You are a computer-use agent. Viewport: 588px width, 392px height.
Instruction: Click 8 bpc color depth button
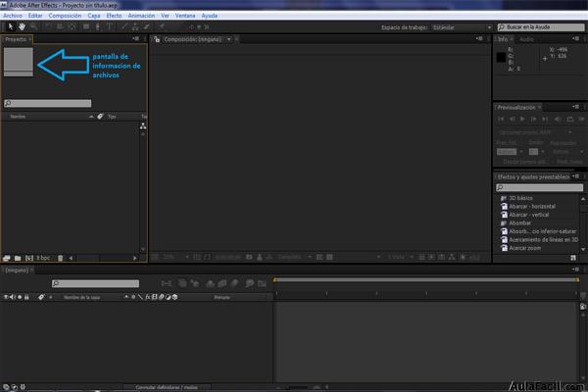pos(43,258)
